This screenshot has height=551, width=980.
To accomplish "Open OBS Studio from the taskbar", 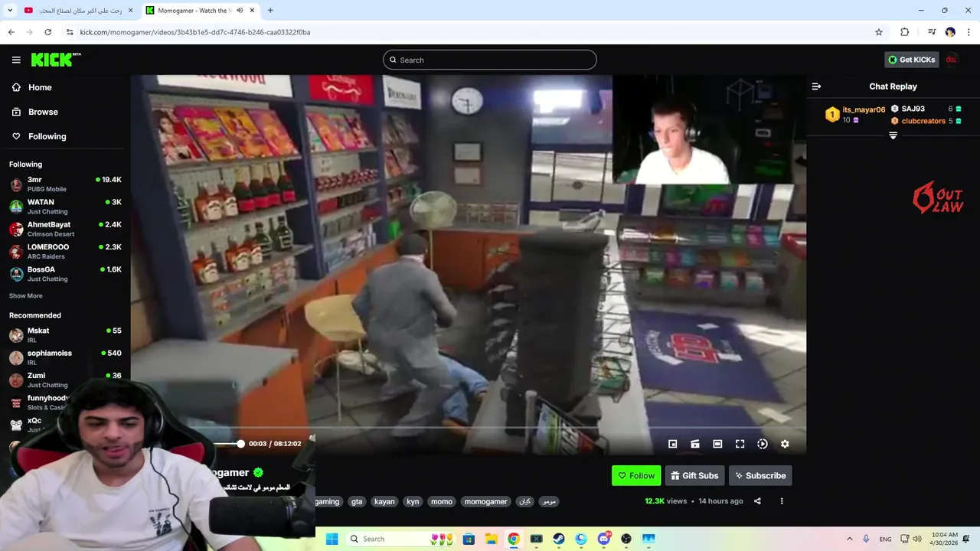I will (x=626, y=539).
